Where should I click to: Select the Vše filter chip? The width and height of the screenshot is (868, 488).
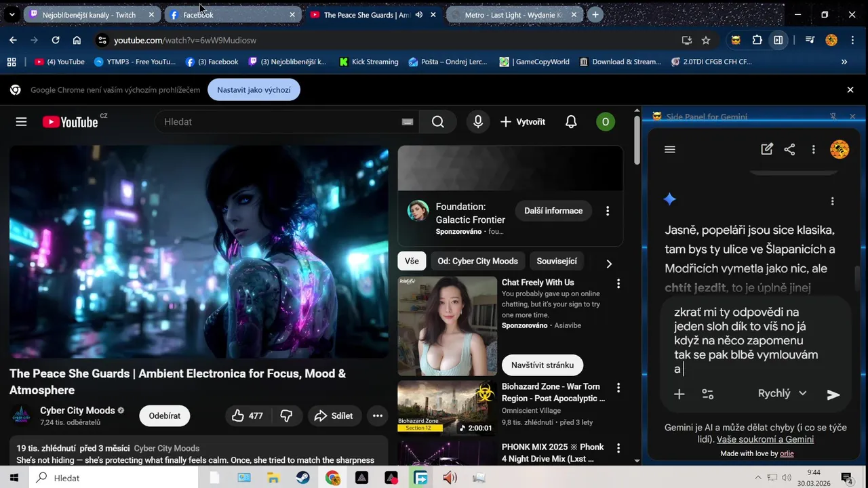(x=412, y=261)
